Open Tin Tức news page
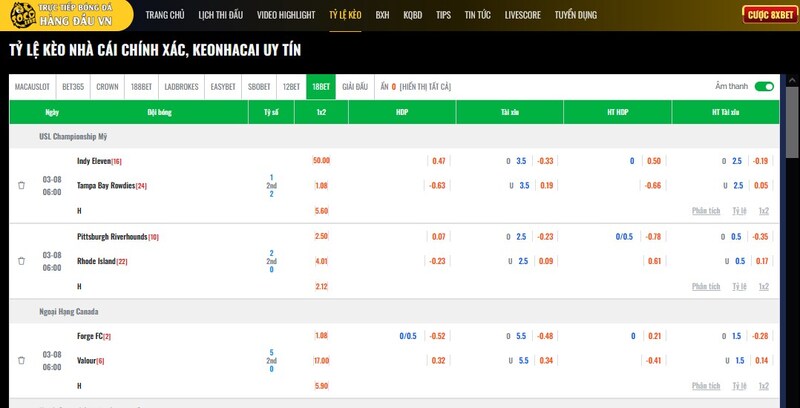 click(478, 15)
